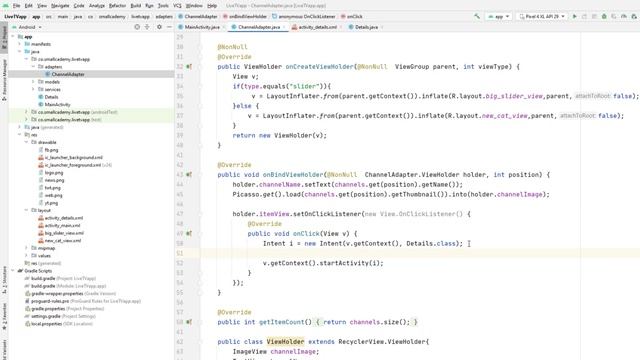The width and height of the screenshot is (640, 360).
Task: Collapse the adapters package
Action: coord(33,67)
